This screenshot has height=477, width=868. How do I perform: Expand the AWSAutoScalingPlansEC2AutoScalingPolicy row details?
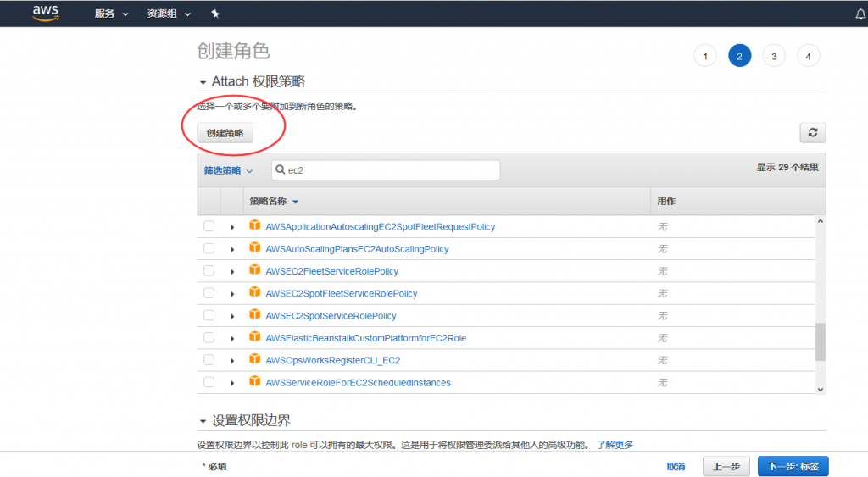pyautogui.click(x=232, y=249)
